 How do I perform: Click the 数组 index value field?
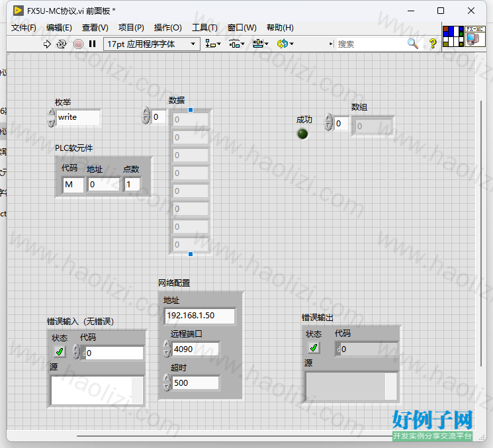(x=341, y=124)
